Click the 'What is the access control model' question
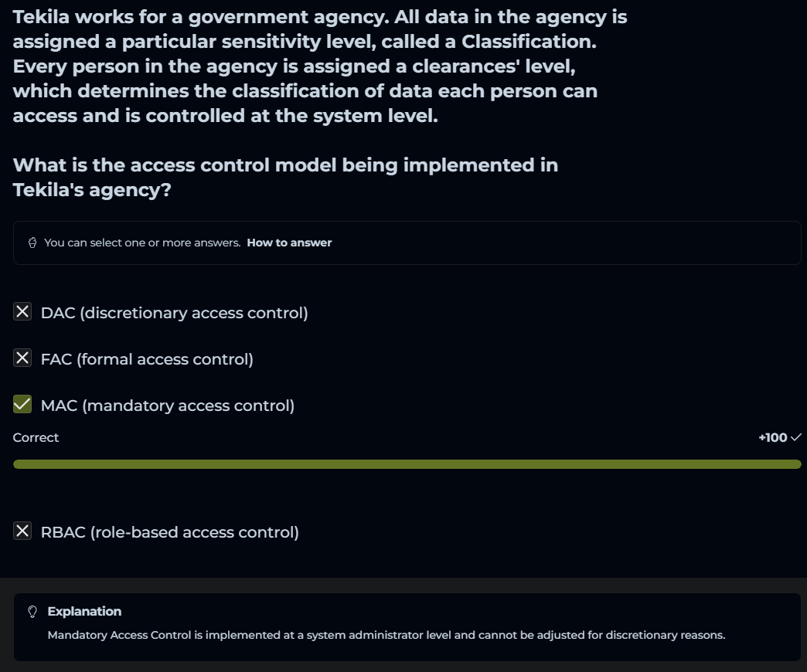 click(x=285, y=177)
